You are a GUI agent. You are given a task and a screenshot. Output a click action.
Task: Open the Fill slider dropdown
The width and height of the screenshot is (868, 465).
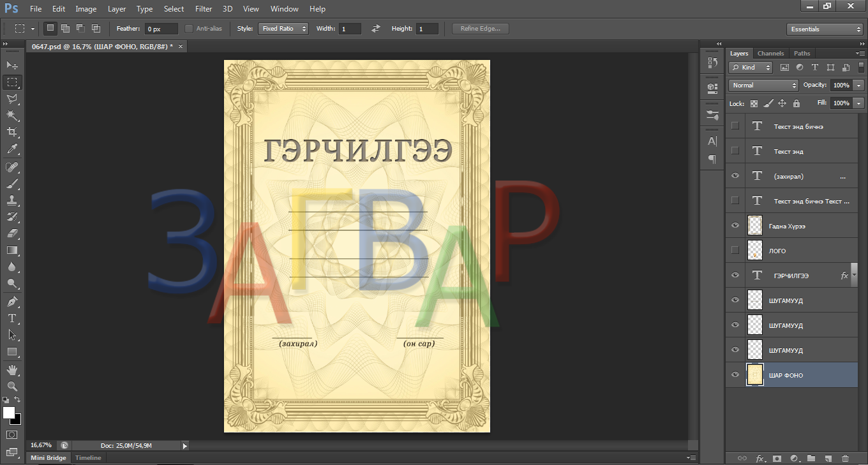(858, 103)
